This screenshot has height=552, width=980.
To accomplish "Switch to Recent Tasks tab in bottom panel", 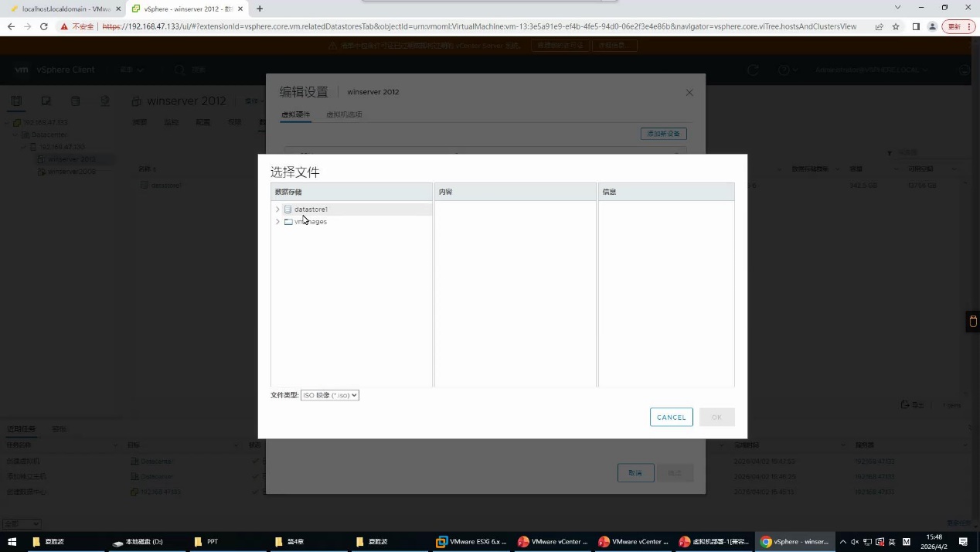I will pos(22,429).
